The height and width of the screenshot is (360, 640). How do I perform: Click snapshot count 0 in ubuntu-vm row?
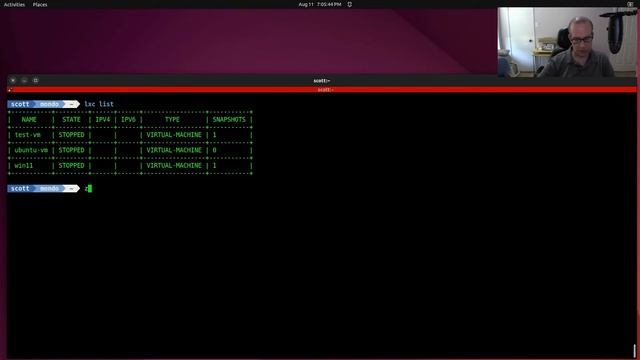tap(214, 150)
